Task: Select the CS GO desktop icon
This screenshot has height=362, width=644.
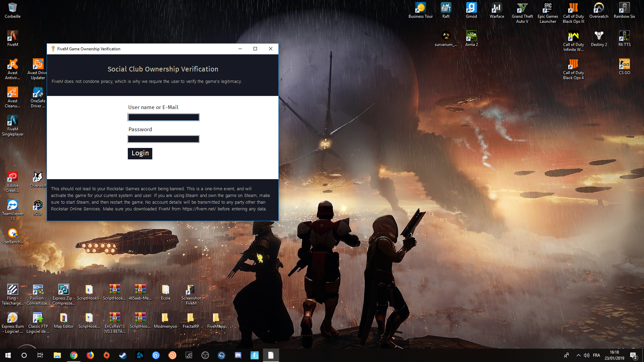Action: point(624,67)
